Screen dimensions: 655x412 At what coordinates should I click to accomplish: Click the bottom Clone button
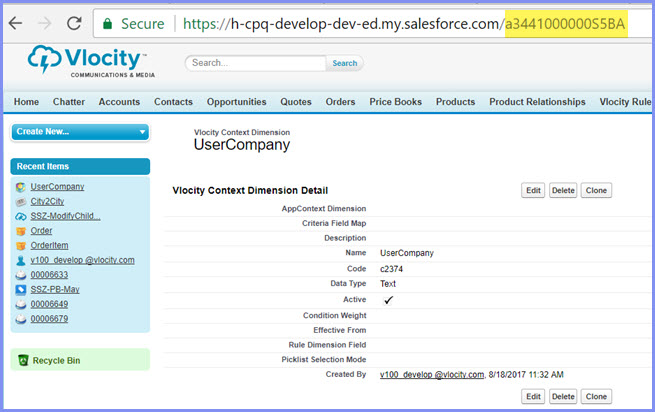596,397
